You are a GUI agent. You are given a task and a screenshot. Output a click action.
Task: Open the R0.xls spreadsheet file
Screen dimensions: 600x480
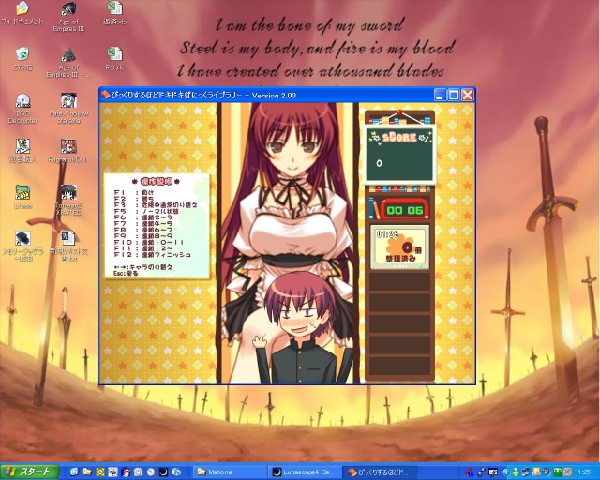(x=115, y=59)
